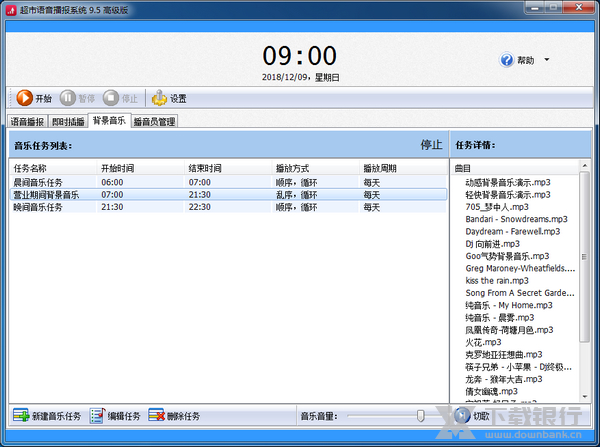Select track 凤凰传奇-荷塘月色.mp3
Viewport: 600px width, 447px height.
[509, 330]
